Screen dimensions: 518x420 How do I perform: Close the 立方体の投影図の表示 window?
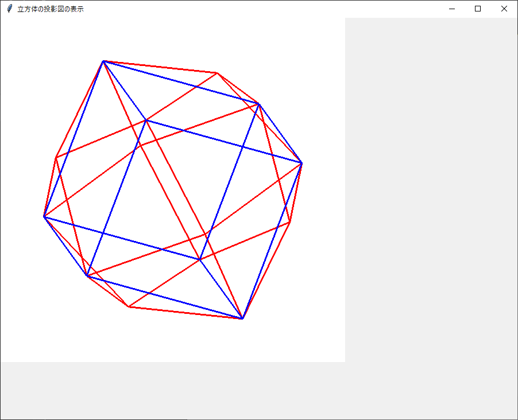pos(504,9)
